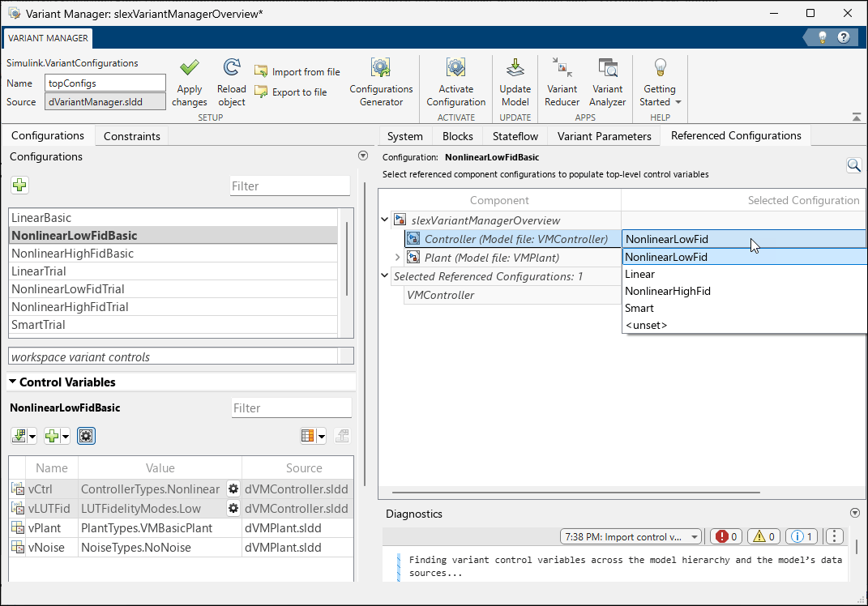Click Export to file

[x=291, y=92]
